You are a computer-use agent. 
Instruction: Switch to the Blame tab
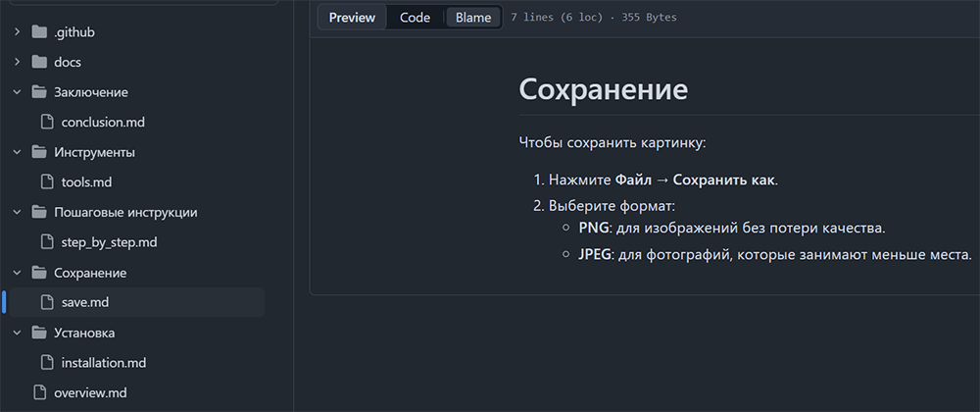(473, 18)
